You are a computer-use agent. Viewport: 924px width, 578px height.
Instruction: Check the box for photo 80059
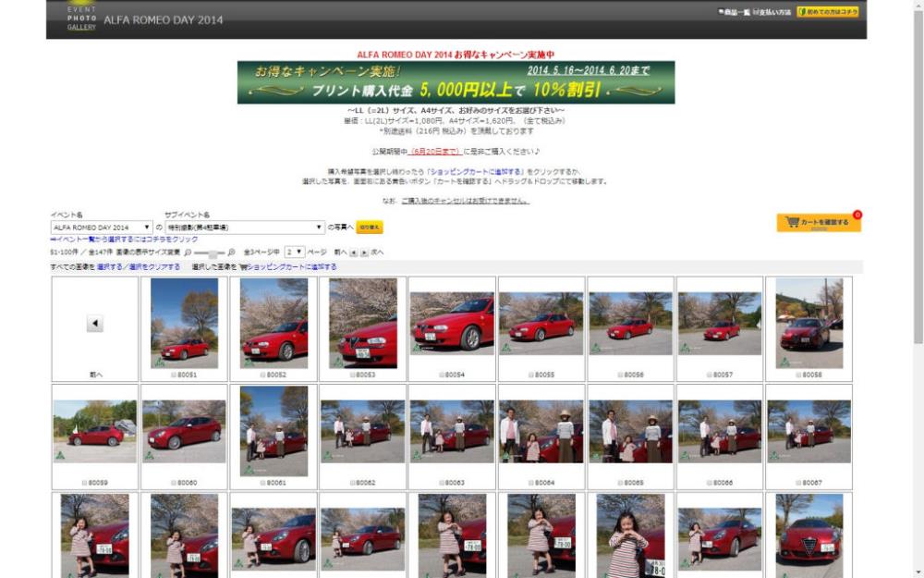click(x=84, y=483)
